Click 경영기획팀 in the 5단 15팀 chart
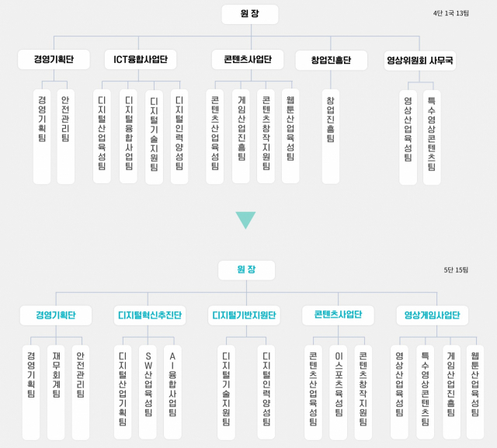 point(31,393)
